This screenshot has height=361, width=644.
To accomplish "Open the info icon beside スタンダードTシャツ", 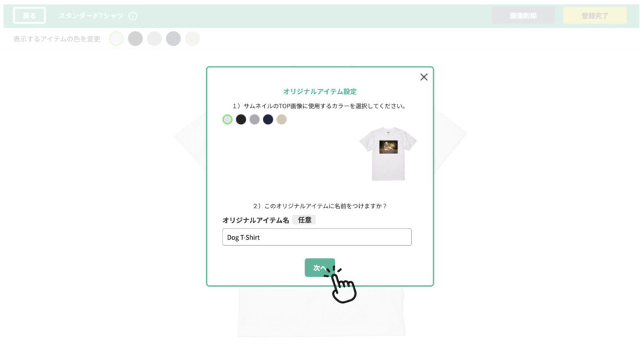I will (133, 16).
